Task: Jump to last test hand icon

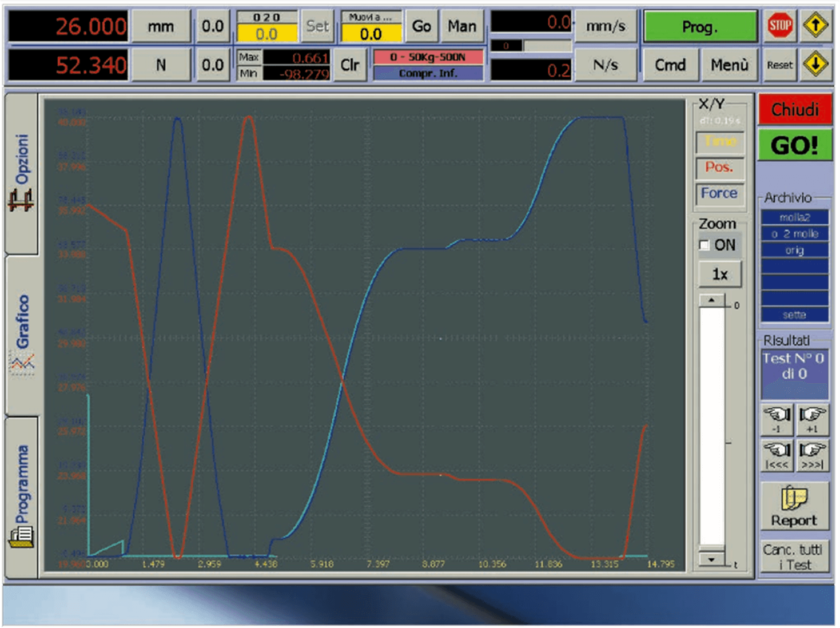Action: coord(812,455)
